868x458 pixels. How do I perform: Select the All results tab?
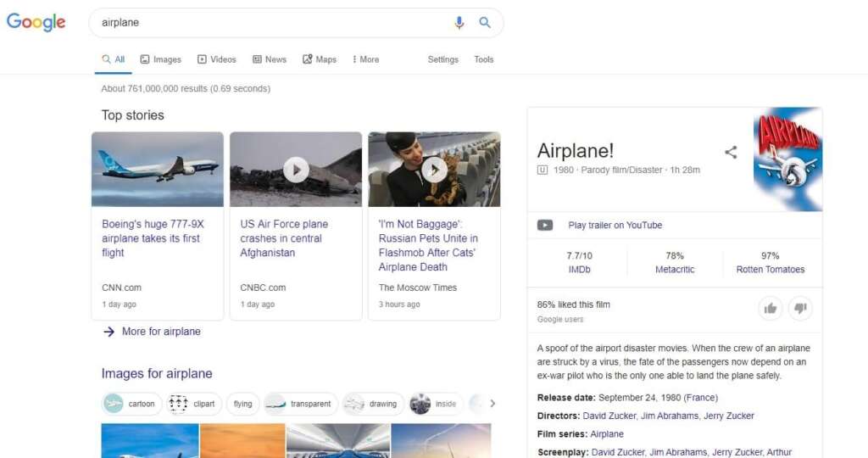coord(114,59)
